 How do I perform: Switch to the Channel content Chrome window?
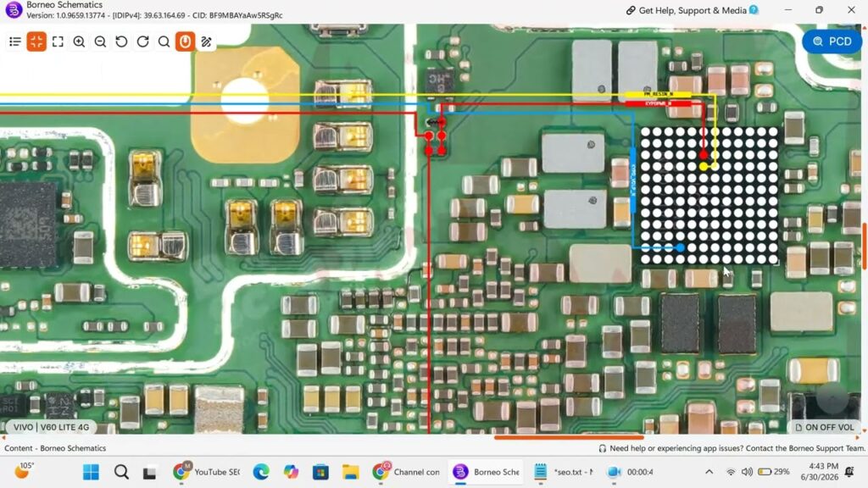click(x=406, y=472)
